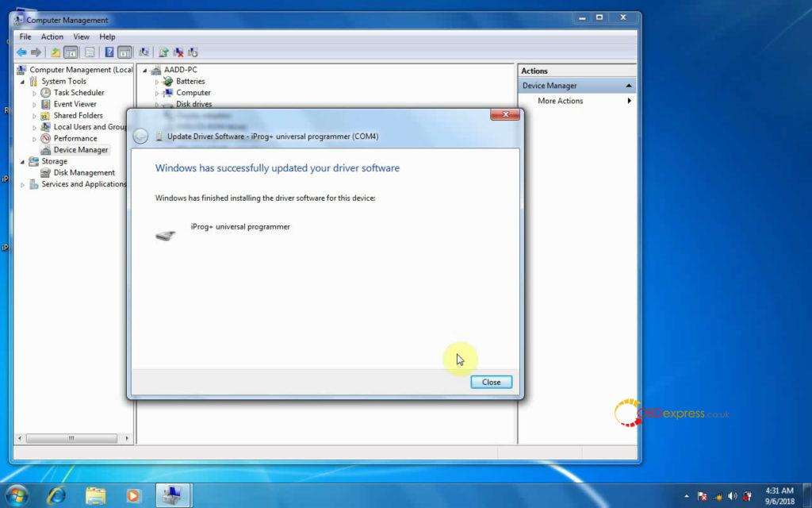The image size is (812, 508).
Task: Click the Up one level folder icon
Action: 56,52
